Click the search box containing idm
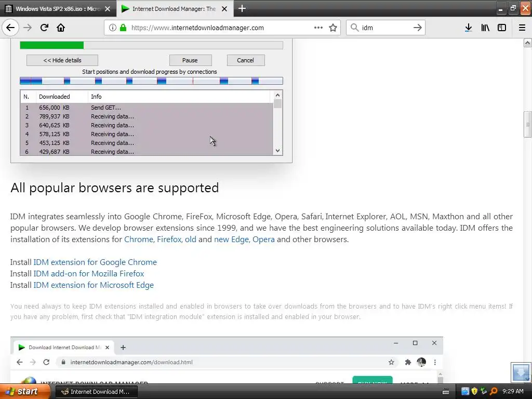 pyautogui.click(x=385, y=28)
